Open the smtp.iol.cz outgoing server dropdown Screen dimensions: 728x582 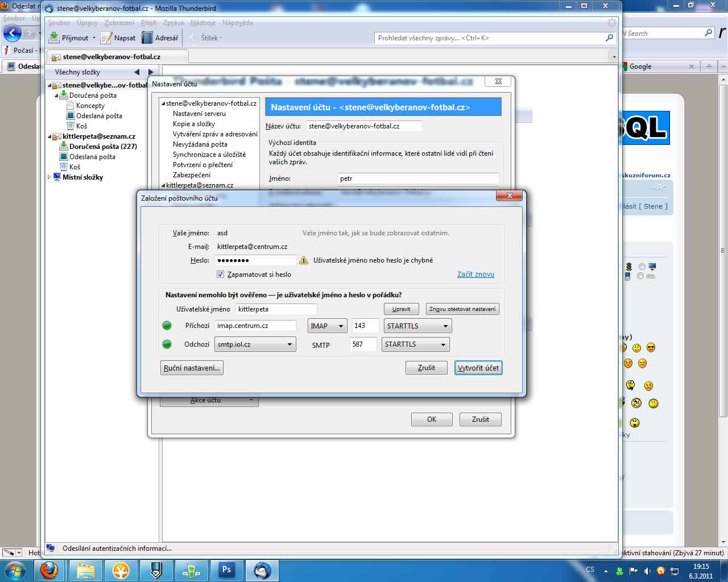[255, 344]
